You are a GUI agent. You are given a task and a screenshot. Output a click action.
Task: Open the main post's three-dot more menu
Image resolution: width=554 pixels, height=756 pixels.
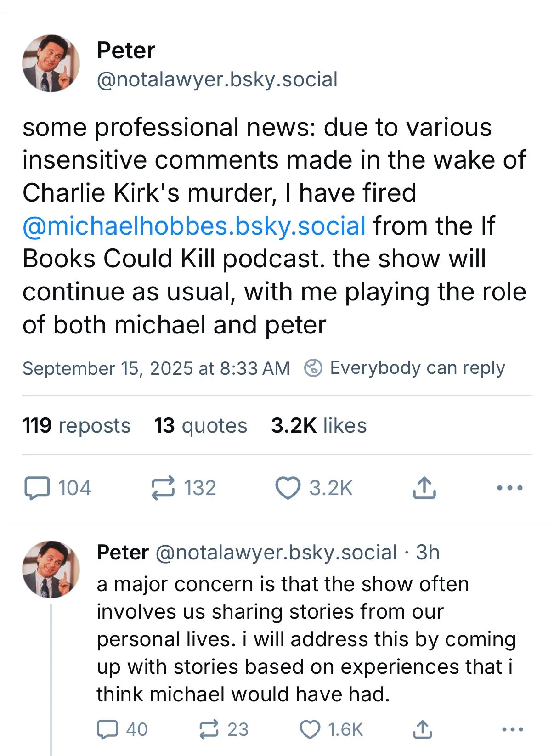510,488
